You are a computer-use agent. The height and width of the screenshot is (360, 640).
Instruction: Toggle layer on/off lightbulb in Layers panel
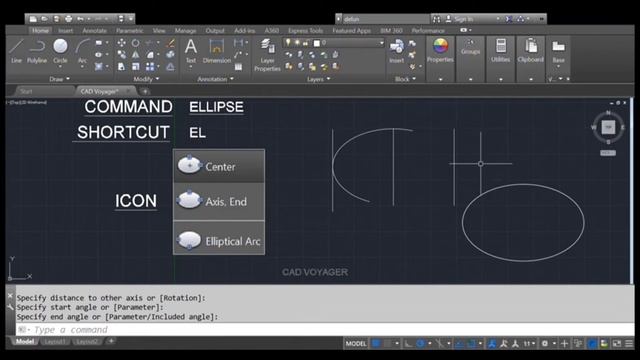(288, 42)
